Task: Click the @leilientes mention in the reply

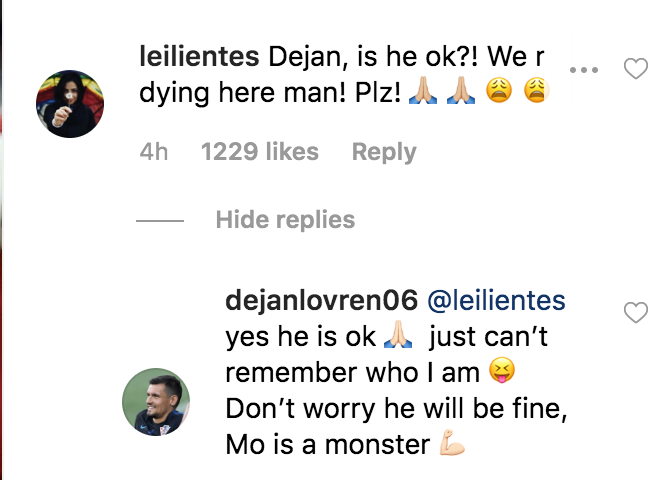Action: [x=496, y=301]
